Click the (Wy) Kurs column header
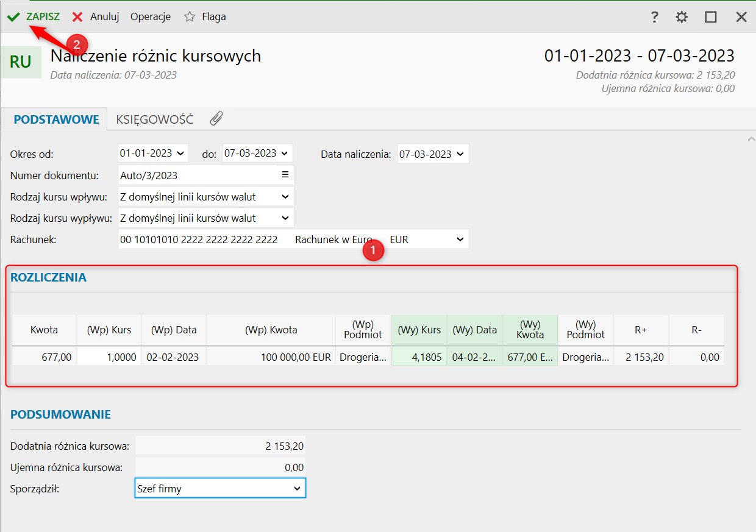The image size is (756, 532). point(419,330)
